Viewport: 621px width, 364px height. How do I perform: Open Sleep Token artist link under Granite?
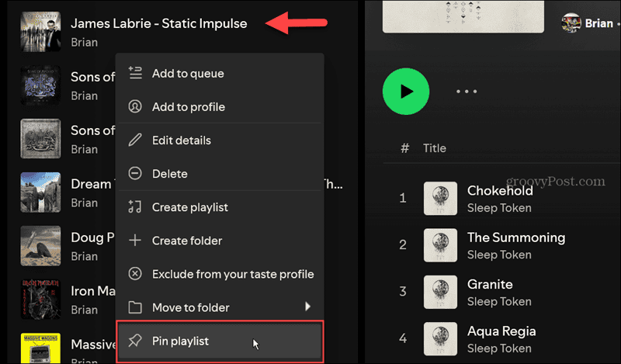pyautogui.click(x=499, y=301)
